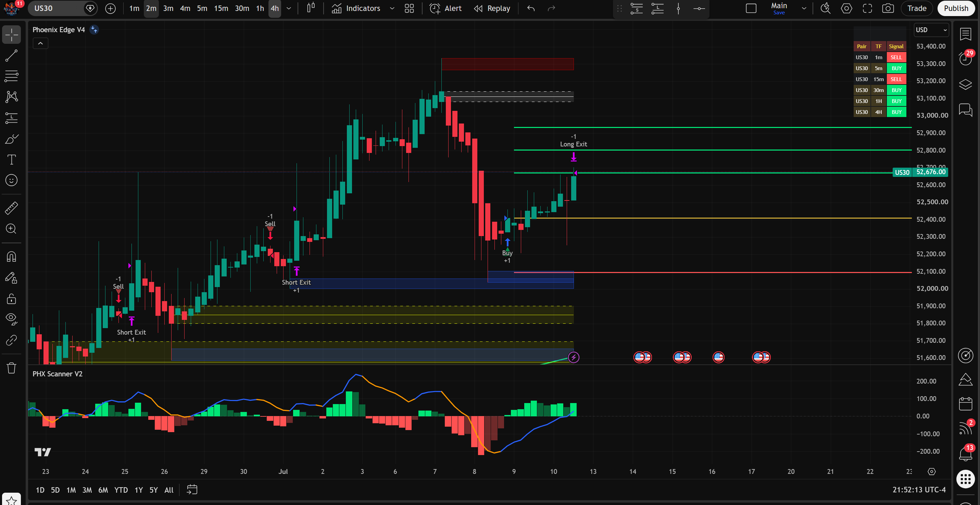This screenshot has width=980, height=505.
Task: Select the 4h timeframe
Action: pyautogui.click(x=275, y=8)
